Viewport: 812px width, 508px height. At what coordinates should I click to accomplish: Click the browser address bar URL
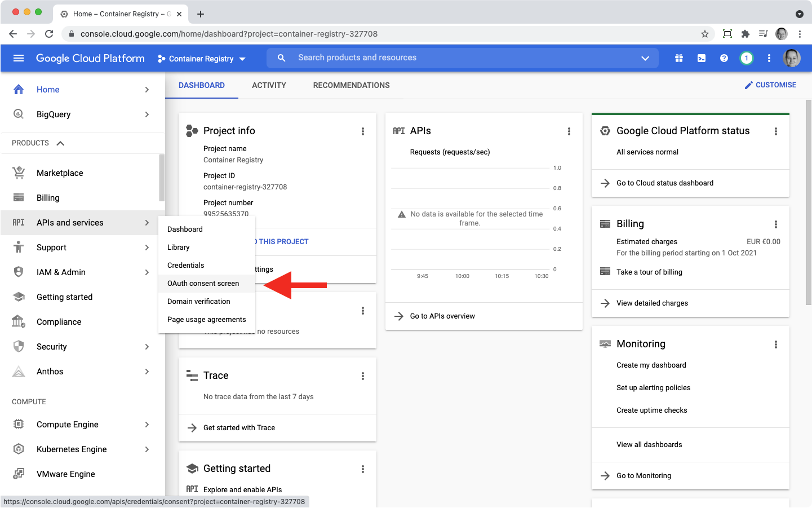click(229, 34)
